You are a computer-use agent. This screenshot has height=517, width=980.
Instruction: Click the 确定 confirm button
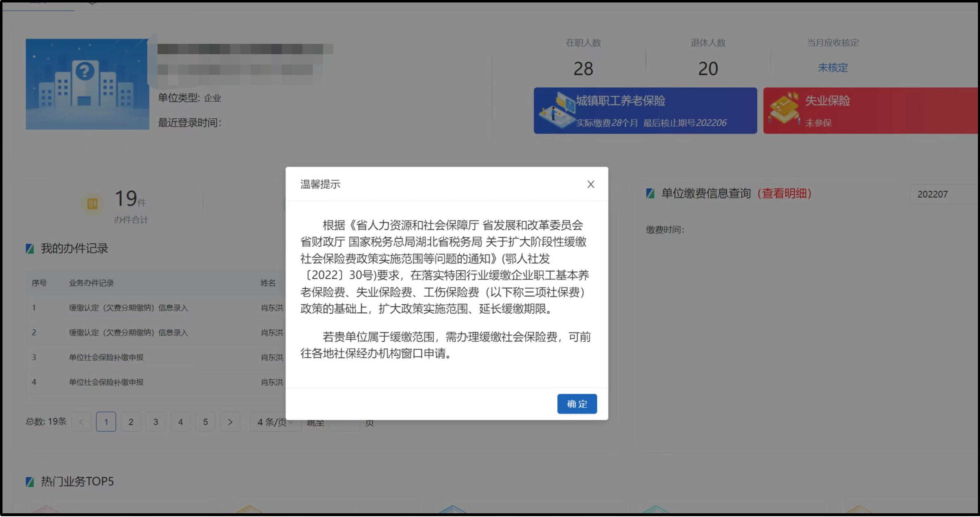(x=577, y=404)
